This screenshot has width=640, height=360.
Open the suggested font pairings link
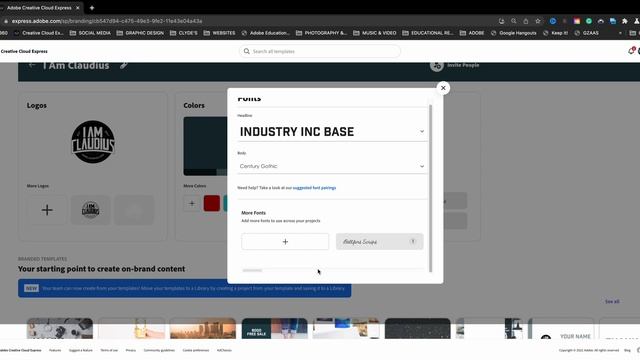[x=314, y=188]
